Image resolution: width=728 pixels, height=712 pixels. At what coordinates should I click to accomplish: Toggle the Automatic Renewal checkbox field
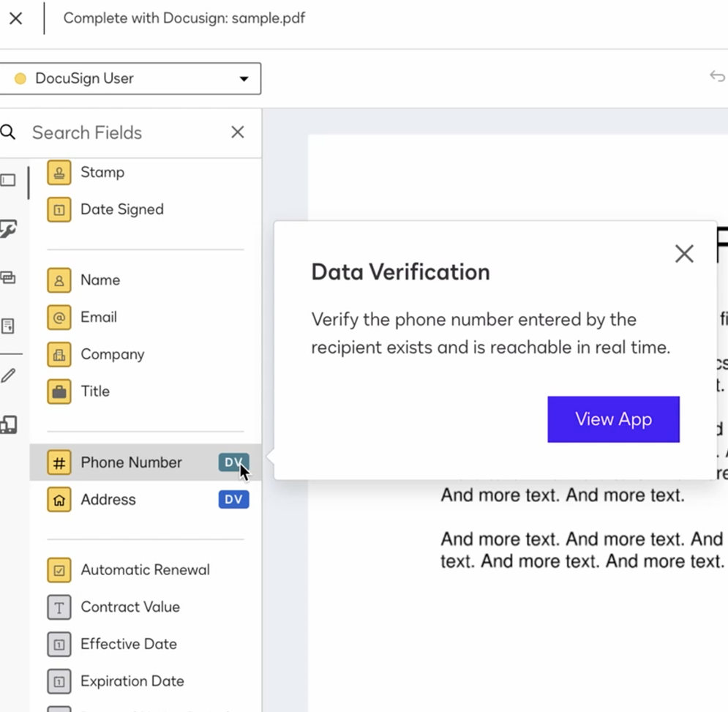(59, 569)
